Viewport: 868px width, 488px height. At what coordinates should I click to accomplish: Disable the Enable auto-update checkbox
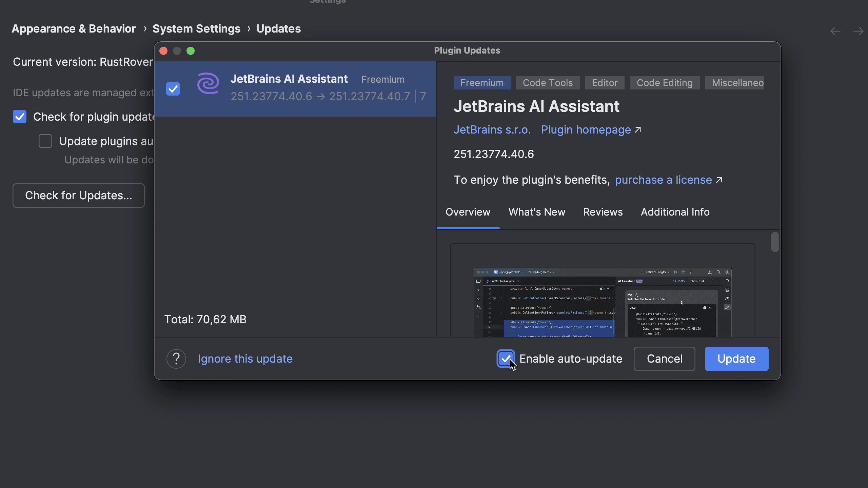pos(506,359)
